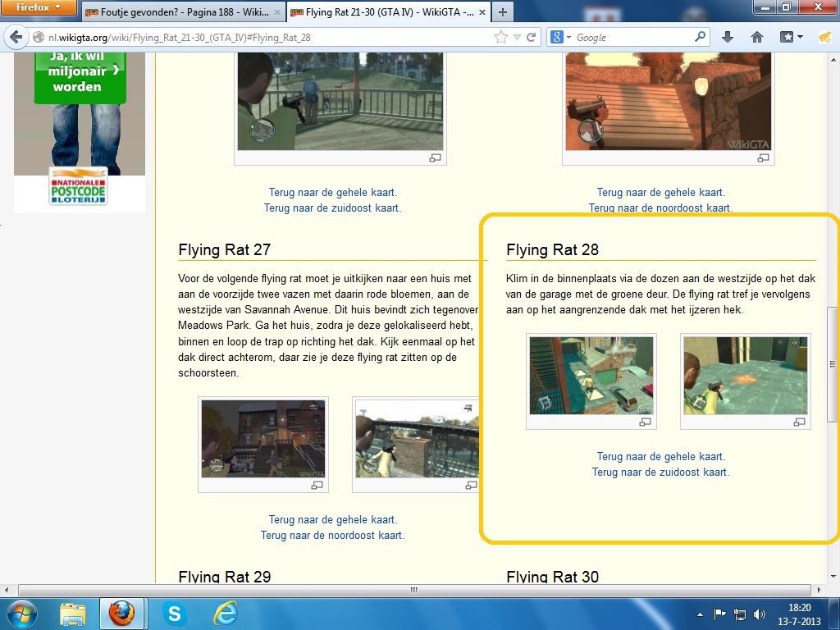Open the downloads arrow icon
Screen dimensions: 840x630
tap(727, 37)
